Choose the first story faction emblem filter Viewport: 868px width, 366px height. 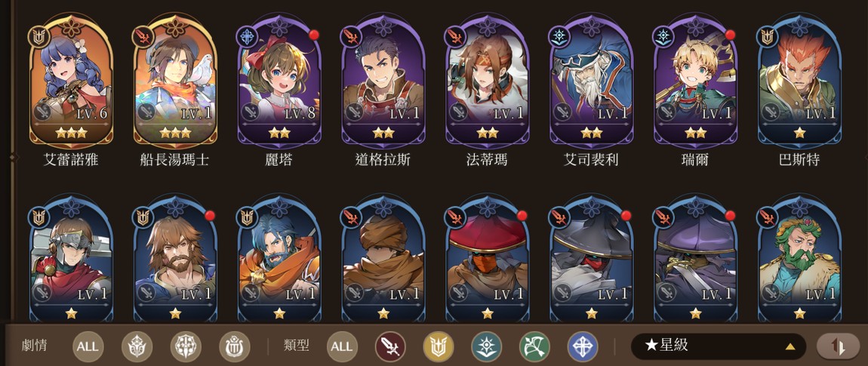pyautogui.click(x=137, y=346)
